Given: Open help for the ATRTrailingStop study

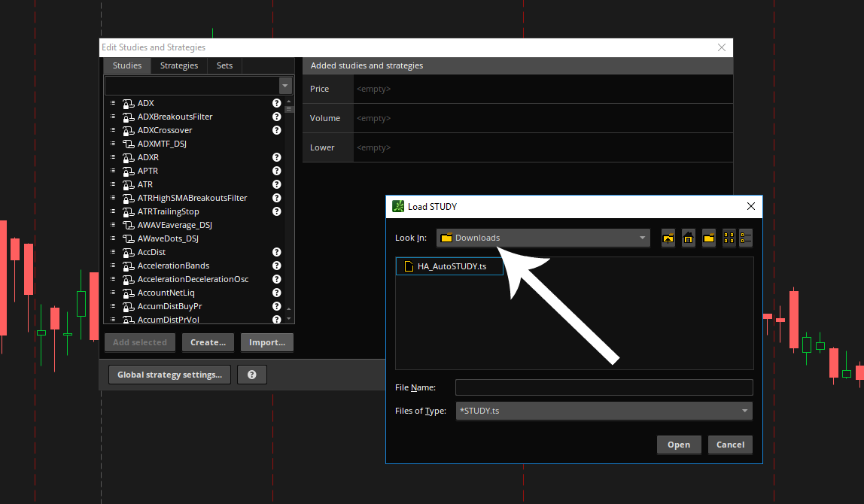Looking at the screenshot, I should pos(276,211).
